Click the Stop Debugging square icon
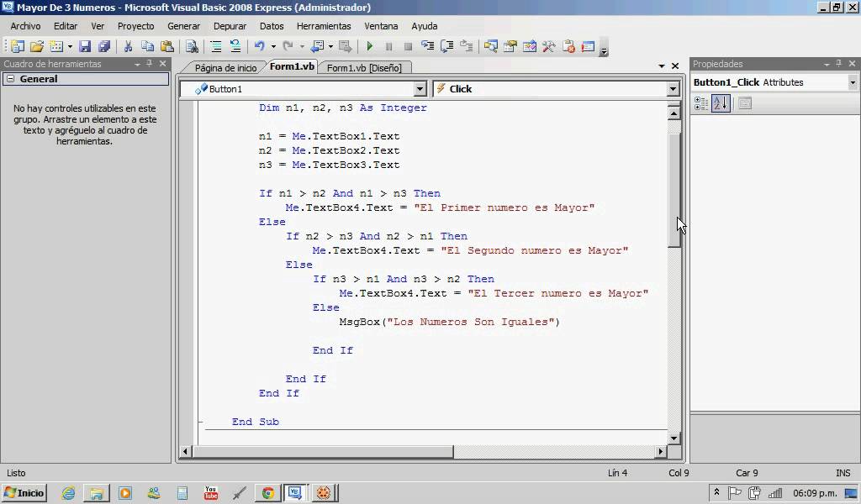Screen dimensions: 861x504 (408, 46)
